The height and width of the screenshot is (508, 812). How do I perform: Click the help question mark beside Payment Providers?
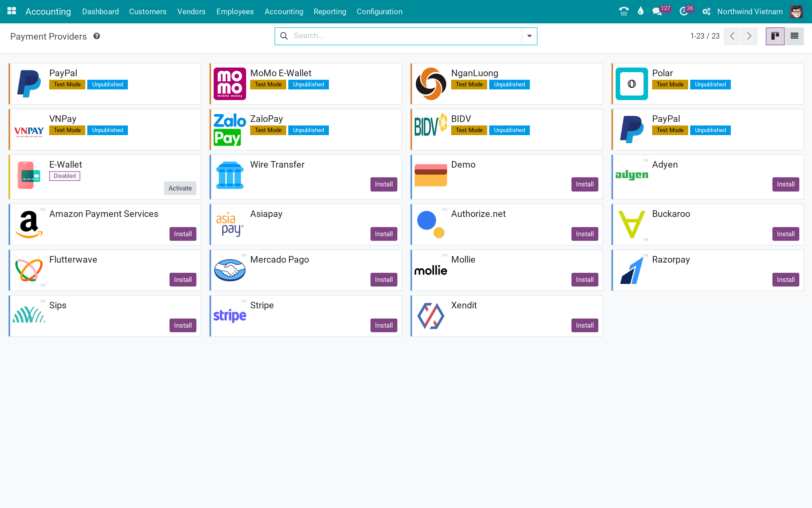point(97,36)
